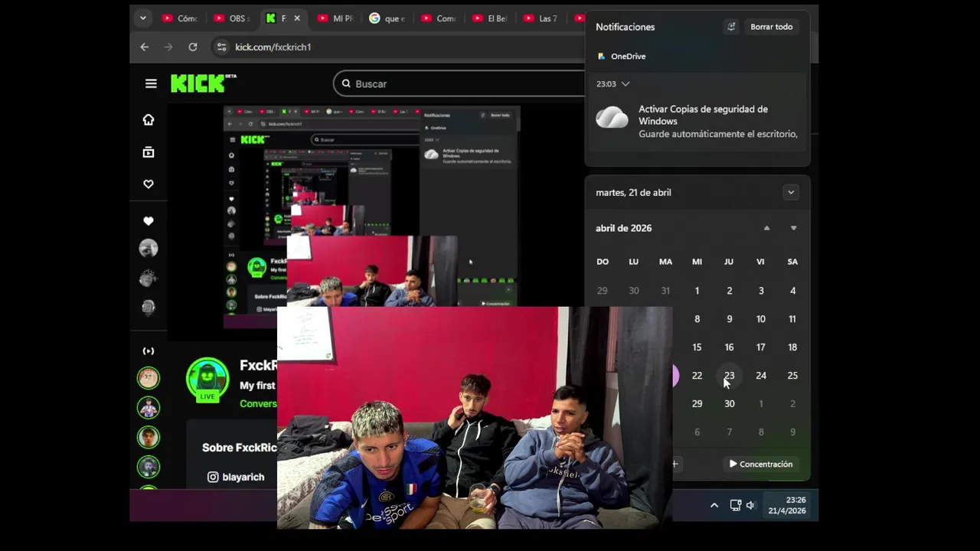This screenshot has width=980, height=551.
Task: Open volume icon in system tray
Action: 750,505
